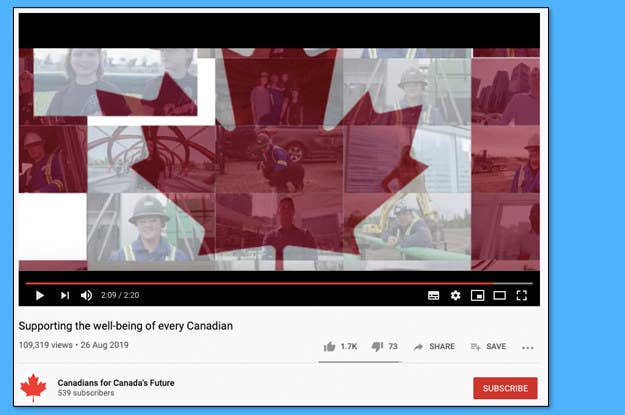This screenshot has width=625, height=415.
Task: Dislike the video with thumbs down
Action: point(377,347)
